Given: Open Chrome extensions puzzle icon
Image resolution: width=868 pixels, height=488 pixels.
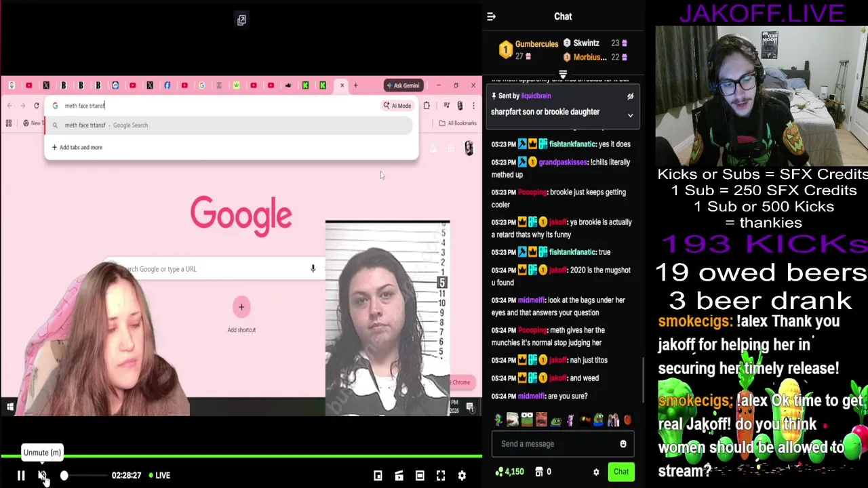Looking at the screenshot, I should point(426,106).
